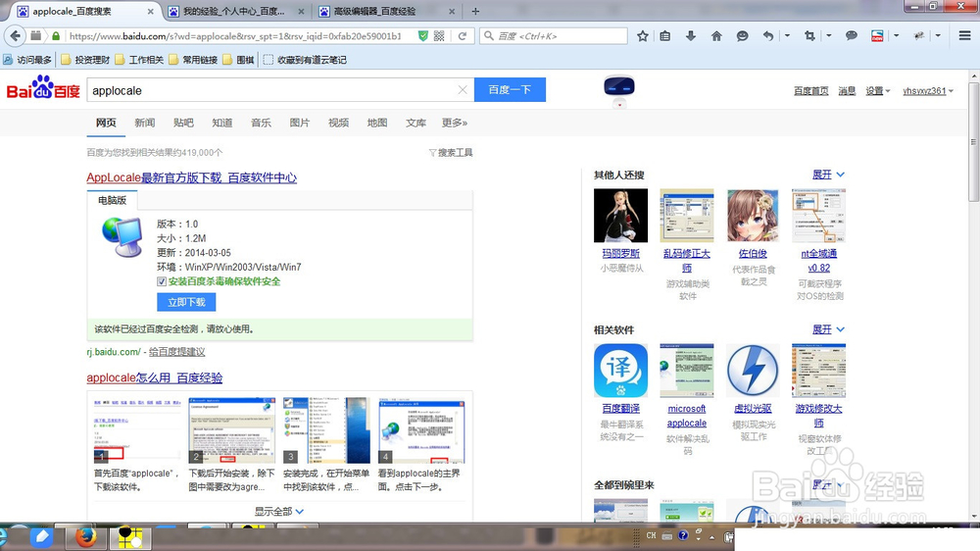Image resolution: width=980 pixels, height=551 pixels.
Task: Expand the 相关软件 section with 展开
Action: pos(828,329)
